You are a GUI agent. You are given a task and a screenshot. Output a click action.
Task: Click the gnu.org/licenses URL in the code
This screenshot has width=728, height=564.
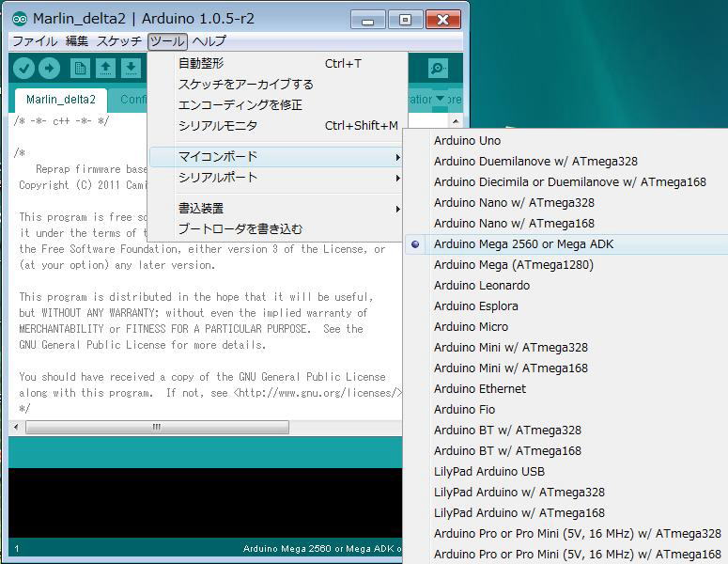(x=317, y=393)
